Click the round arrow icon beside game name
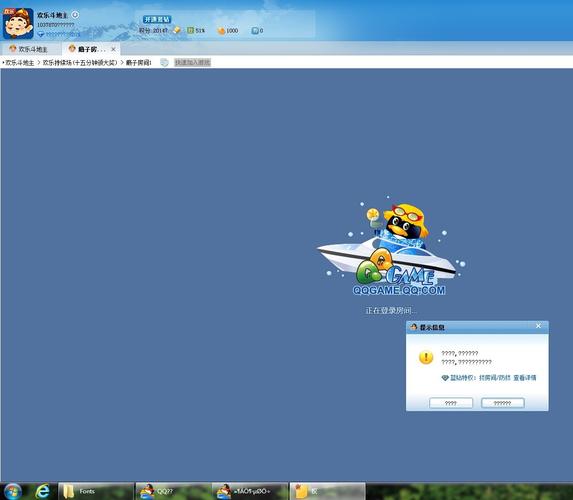Screen dimensions: 573x500 [75, 15]
